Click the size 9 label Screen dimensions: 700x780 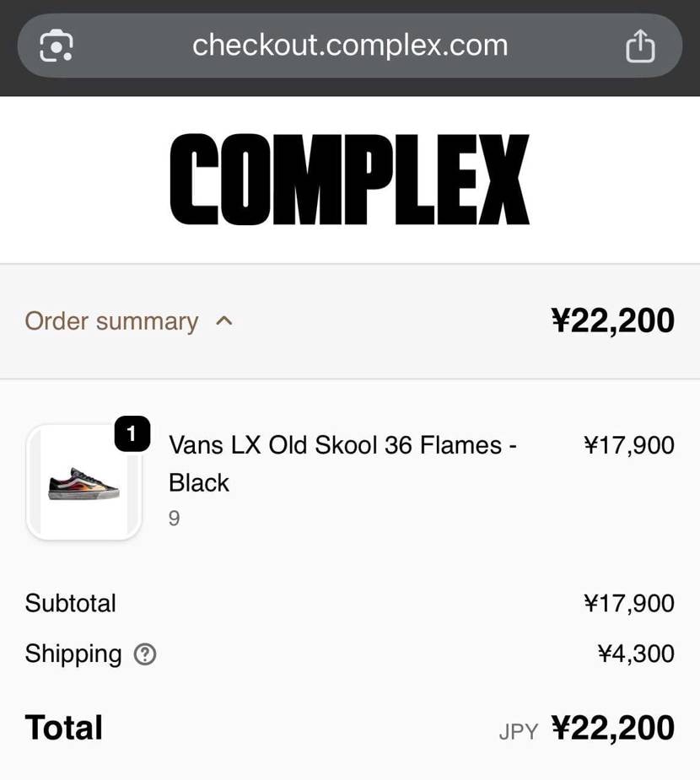(x=174, y=519)
